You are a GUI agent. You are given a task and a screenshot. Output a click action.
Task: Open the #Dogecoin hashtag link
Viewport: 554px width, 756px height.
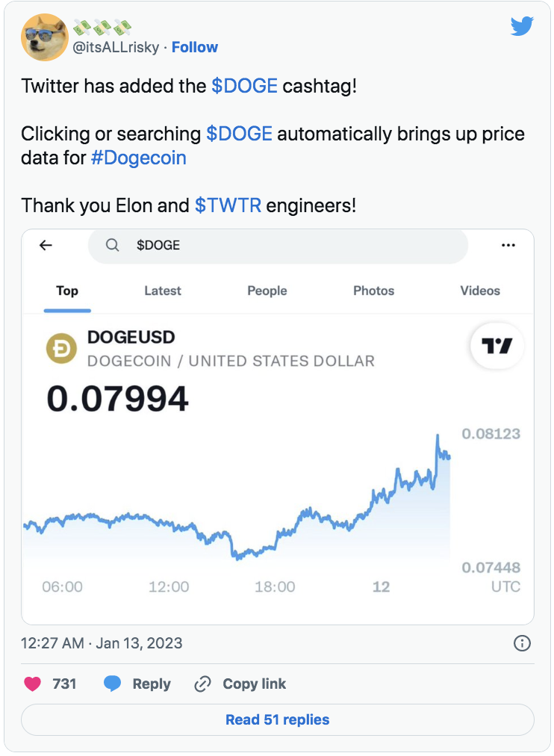(x=138, y=158)
